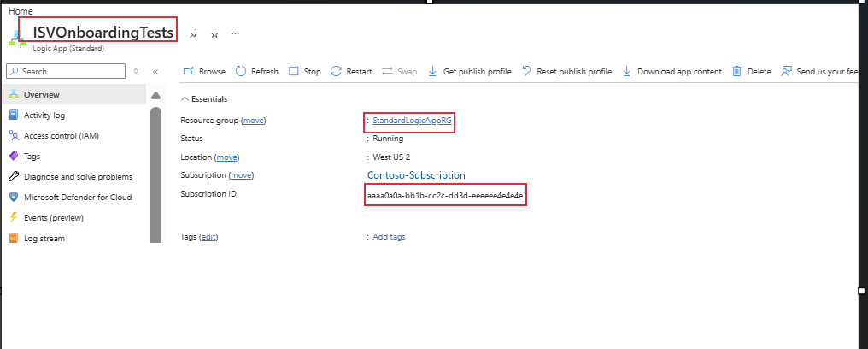
Task: Click the purple Tags icon in sidebar
Action: point(14,157)
